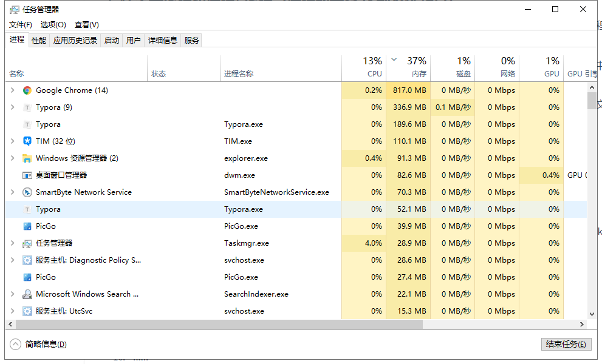Sort by the 网络 column header
Screen dimensions: 602x364
(497, 69)
